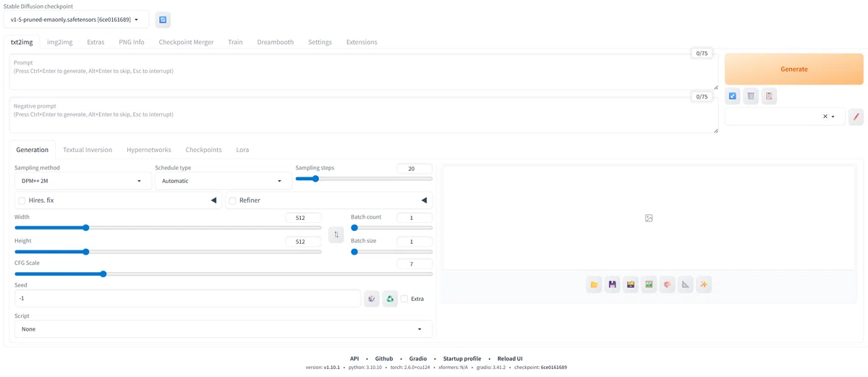Enable the Hires. fix checkbox
The width and height of the screenshot is (868, 377).
click(22, 200)
